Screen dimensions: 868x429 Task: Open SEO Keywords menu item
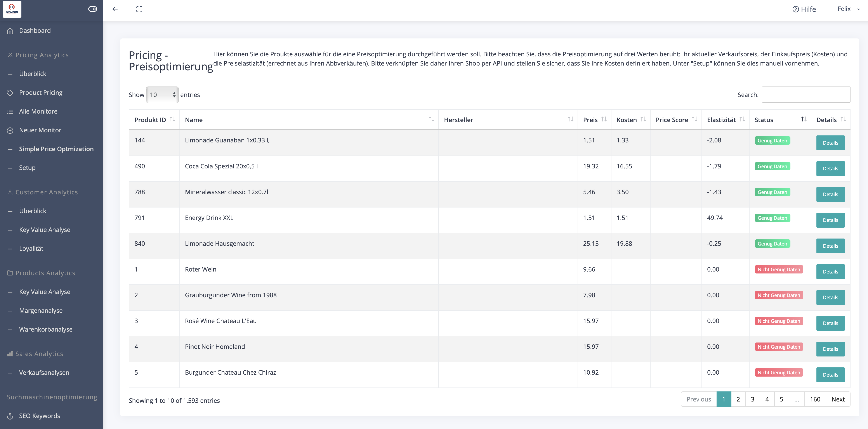coord(39,416)
